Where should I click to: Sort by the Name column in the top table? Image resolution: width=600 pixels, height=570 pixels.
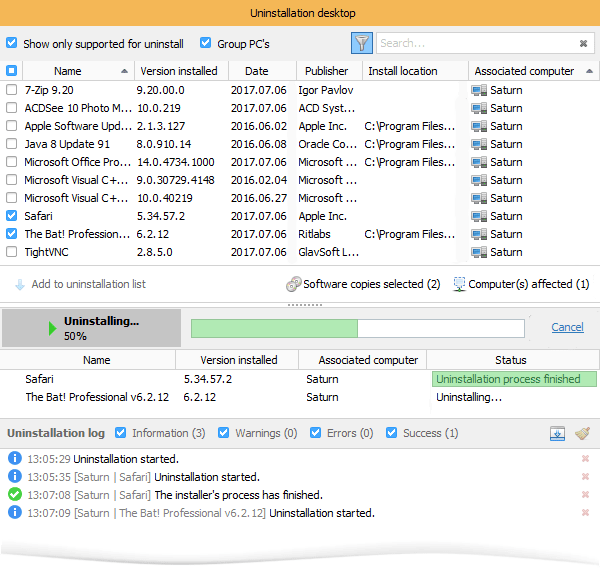(x=78, y=71)
